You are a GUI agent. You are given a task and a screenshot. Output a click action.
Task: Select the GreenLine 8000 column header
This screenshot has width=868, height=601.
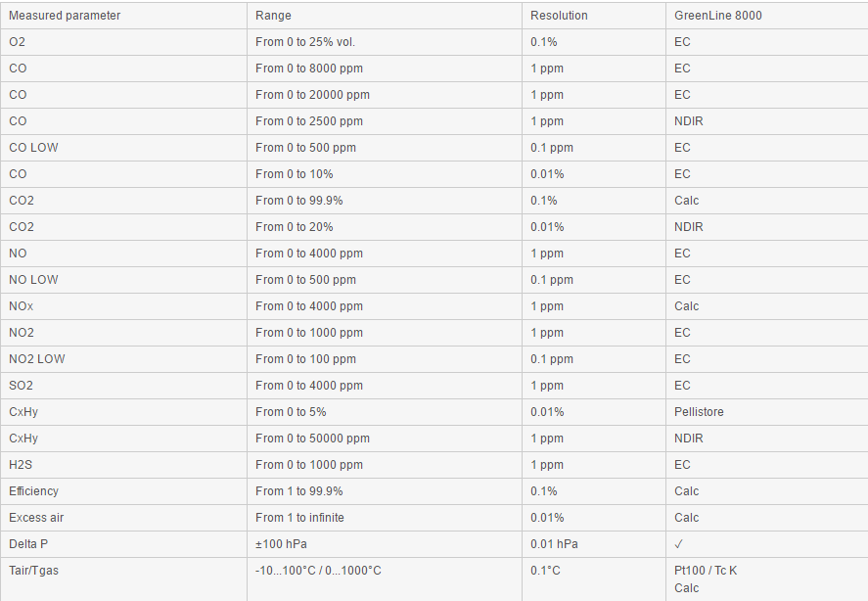718,16
